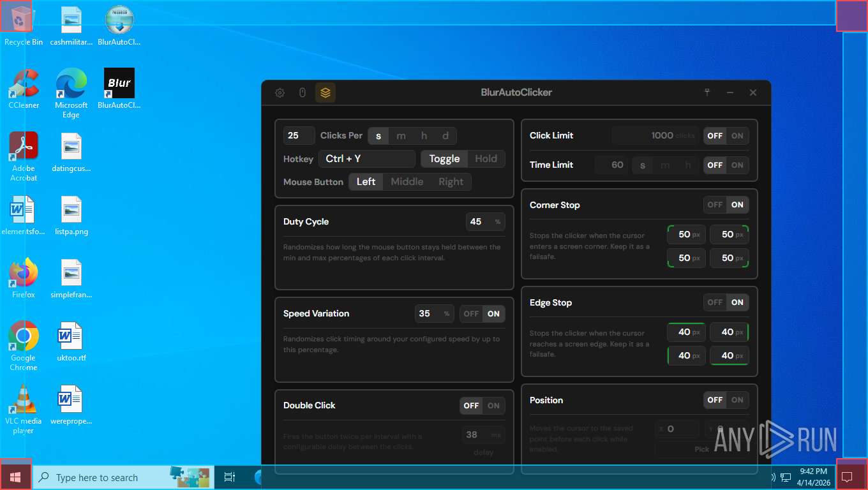Select the Google Chrome shortcut
The height and width of the screenshot is (490, 868).
point(24,346)
